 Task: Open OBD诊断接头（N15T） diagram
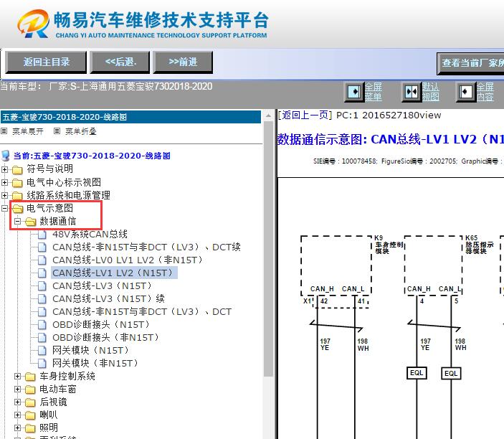coord(103,324)
